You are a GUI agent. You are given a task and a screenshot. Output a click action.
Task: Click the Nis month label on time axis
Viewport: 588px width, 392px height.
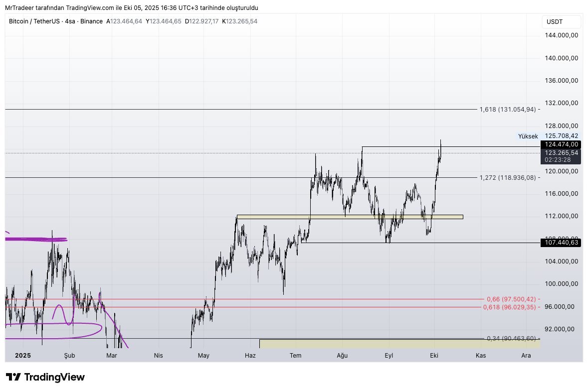(x=158, y=355)
